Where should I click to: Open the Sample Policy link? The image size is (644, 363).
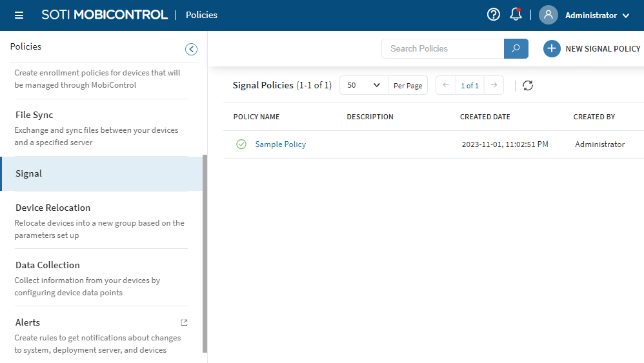[x=281, y=144]
